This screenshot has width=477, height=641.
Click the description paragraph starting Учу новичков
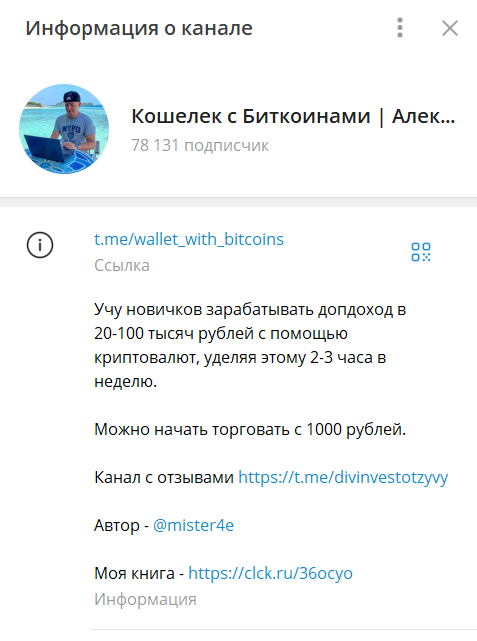[x=250, y=345]
